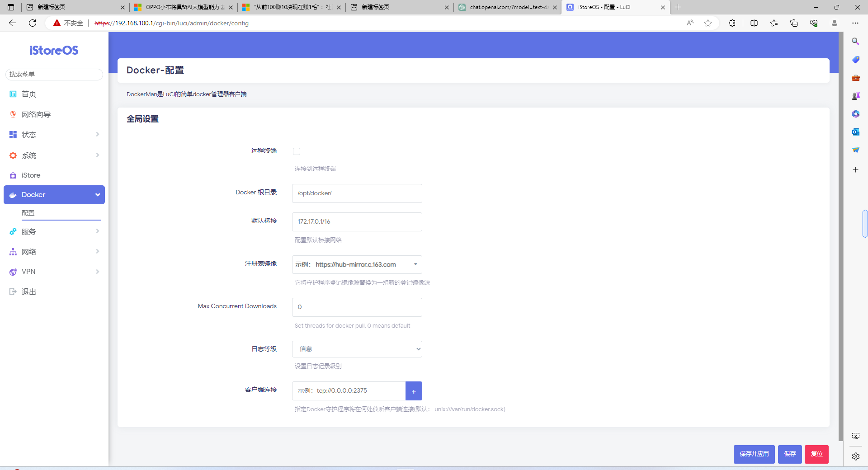The width and height of the screenshot is (868, 470).
Task: Open Edge sidebar search icon
Action: [855, 42]
